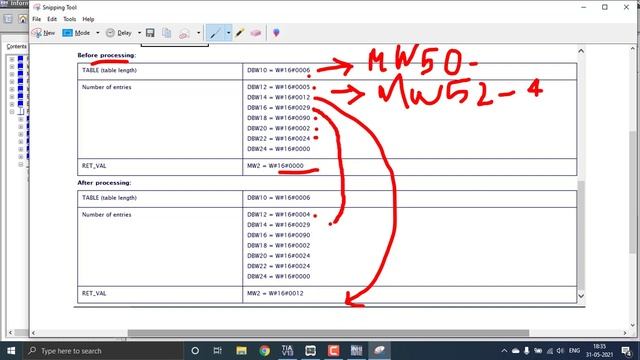Viewport: 640px width, 360px height.
Task: Open the File menu
Action: tap(37, 19)
